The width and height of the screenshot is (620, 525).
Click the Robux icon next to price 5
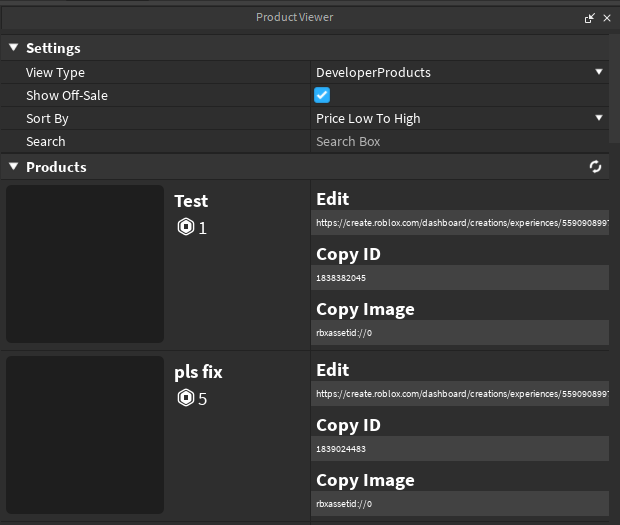(186, 398)
